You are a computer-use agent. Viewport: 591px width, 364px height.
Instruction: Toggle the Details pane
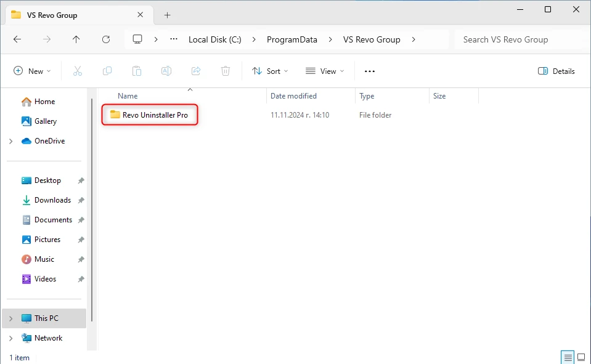pos(556,71)
